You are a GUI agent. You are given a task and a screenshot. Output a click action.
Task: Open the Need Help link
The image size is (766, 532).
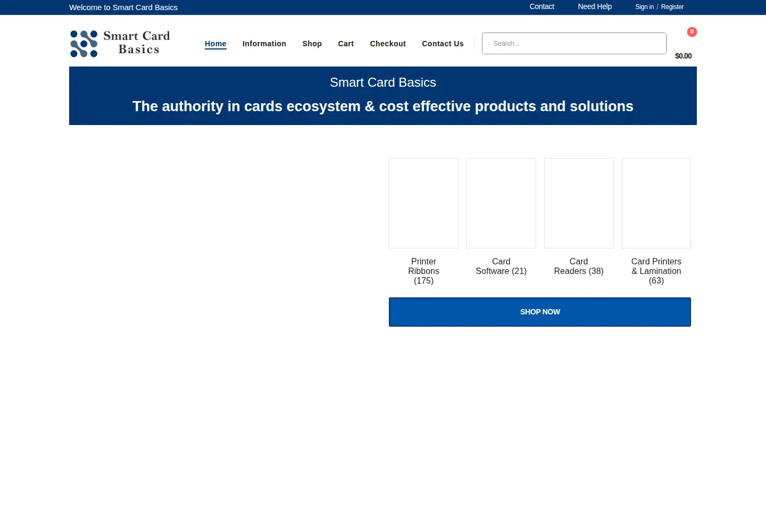point(595,6)
